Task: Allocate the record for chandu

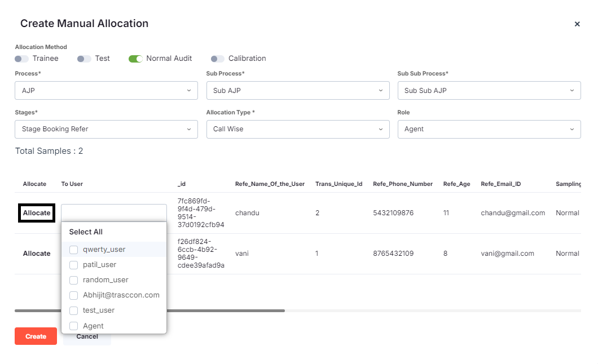Action: tap(36, 213)
